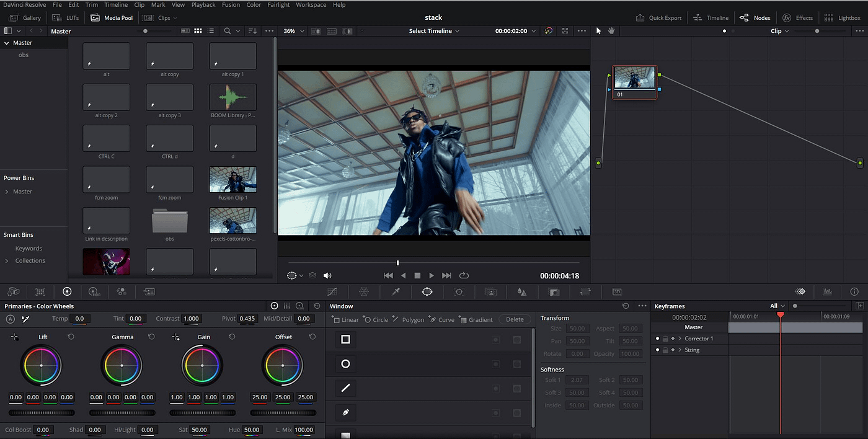Select the Fusion Clip 1 thumbnail
The height and width of the screenshot is (439, 868).
[232, 179]
